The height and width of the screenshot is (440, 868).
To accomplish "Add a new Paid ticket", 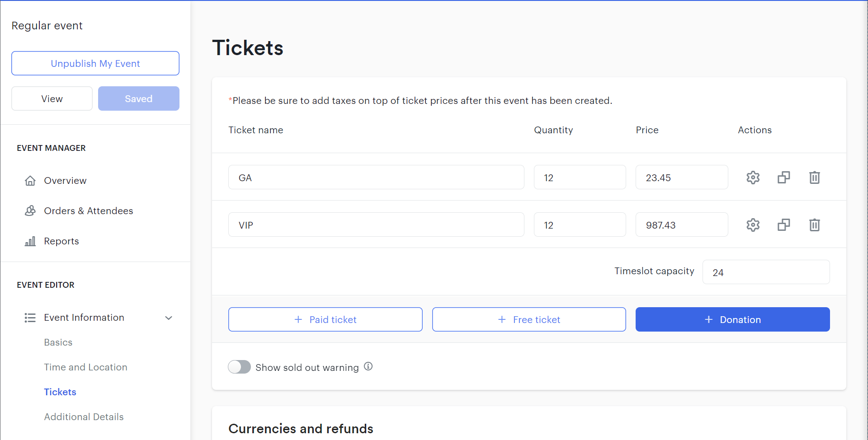I will pyautogui.click(x=325, y=319).
